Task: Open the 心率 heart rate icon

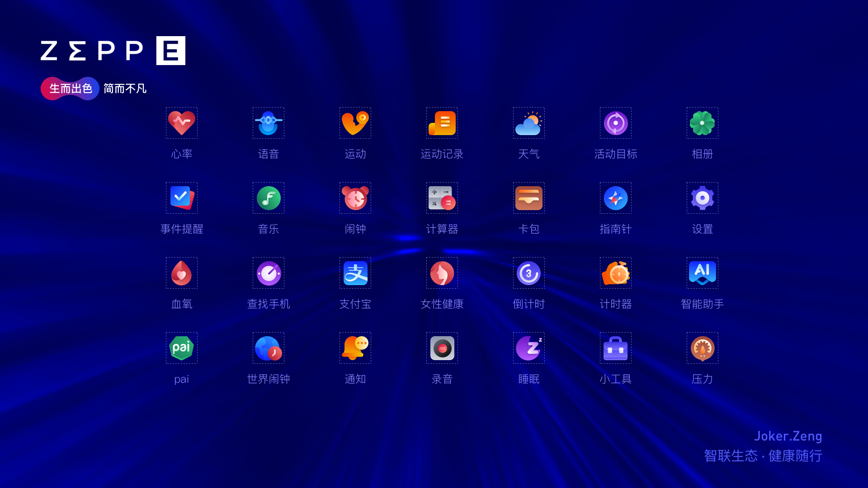Action: click(182, 123)
